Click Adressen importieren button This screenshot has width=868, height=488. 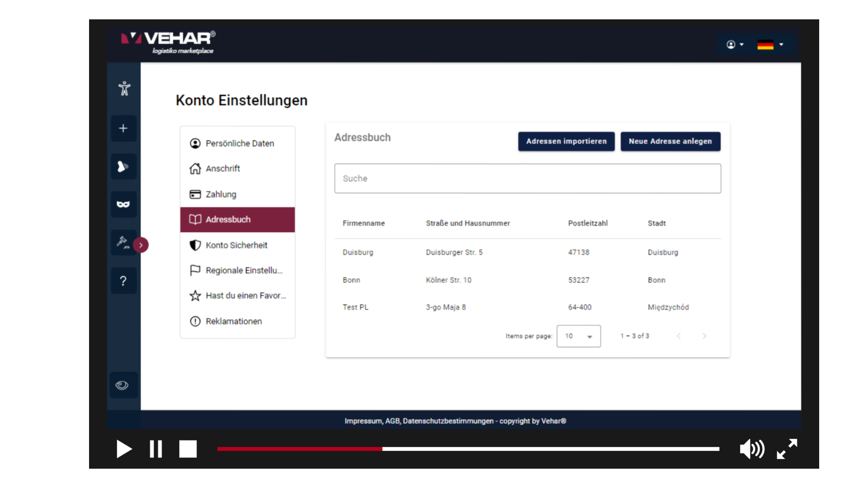coord(566,141)
